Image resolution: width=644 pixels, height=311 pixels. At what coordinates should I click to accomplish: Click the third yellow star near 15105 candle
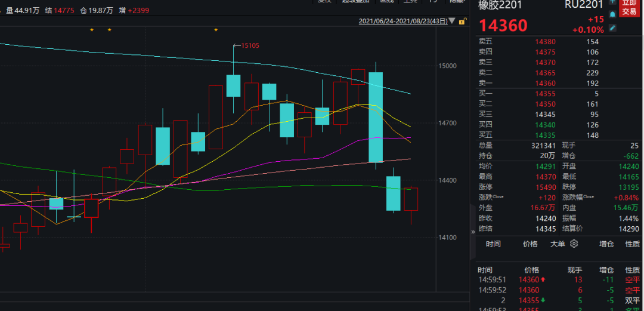coord(216,30)
